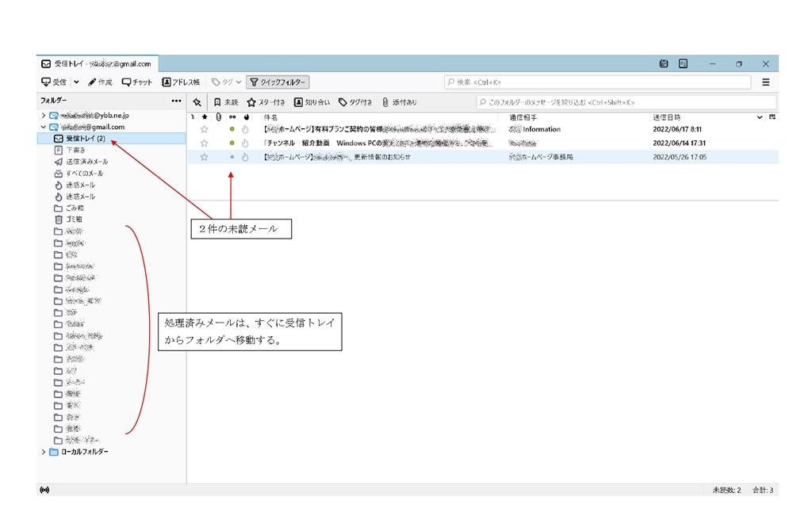Compose a new mail with 作成
The height and width of the screenshot is (512, 812).
click(100, 82)
